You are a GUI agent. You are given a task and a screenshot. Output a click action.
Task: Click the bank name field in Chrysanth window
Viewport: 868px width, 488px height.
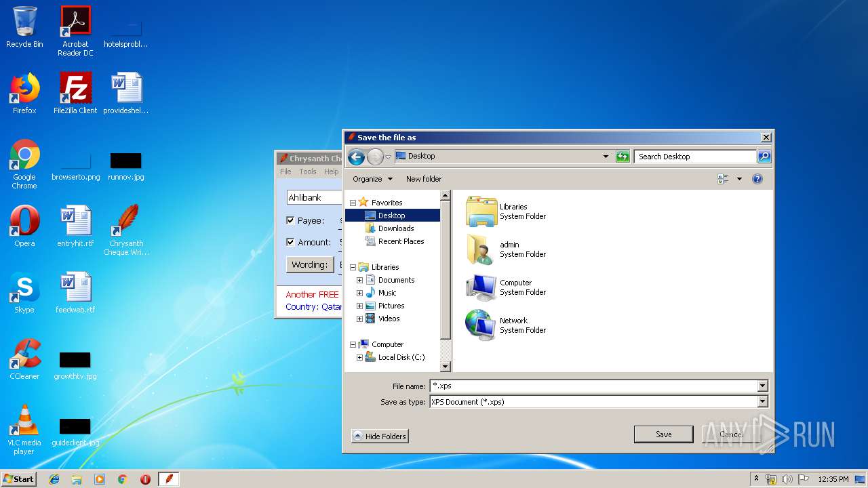pyautogui.click(x=313, y=198)
